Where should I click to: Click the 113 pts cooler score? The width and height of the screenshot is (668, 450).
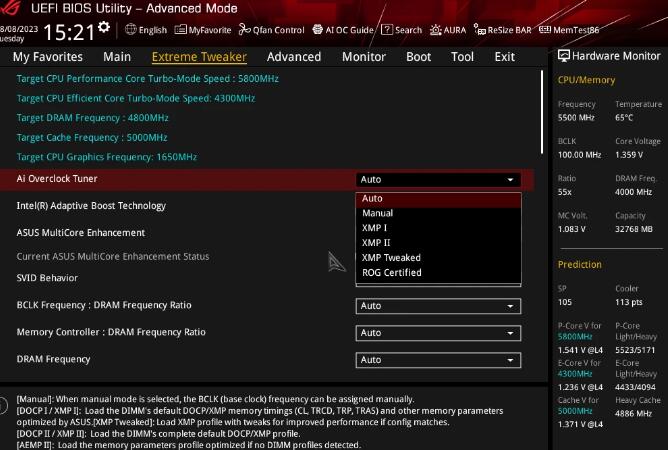[x=628, y=303]
